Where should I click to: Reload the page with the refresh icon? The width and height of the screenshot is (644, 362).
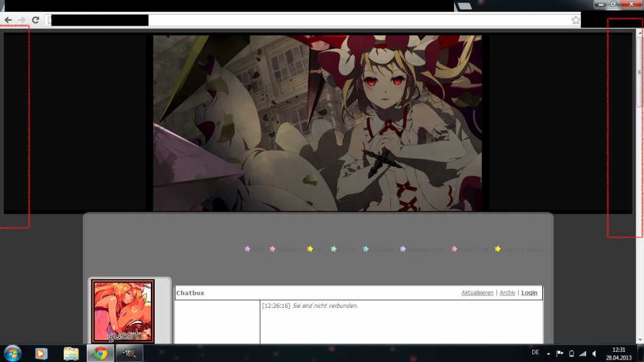[35, 20]
